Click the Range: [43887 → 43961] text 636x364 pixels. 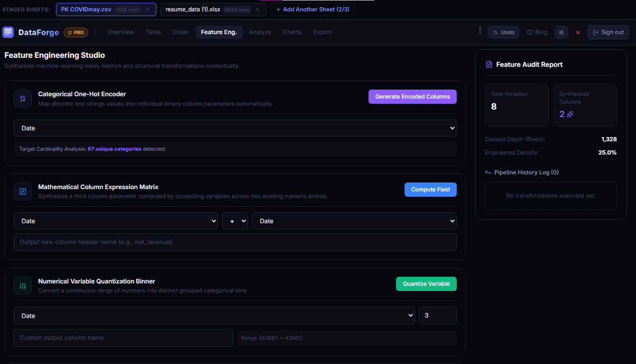(272, 338)
